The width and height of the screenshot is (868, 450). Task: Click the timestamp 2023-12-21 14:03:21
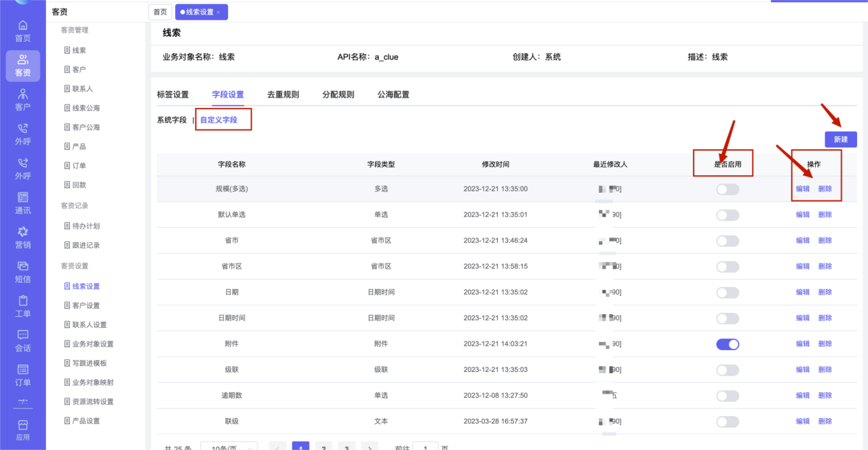coord(496,344)
